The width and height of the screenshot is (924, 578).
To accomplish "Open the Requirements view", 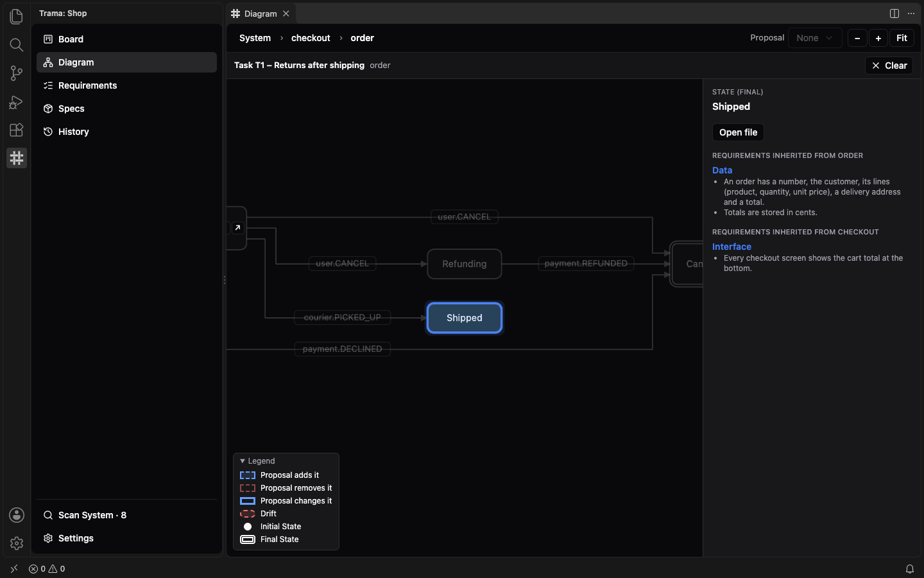I will pyautogui.click(x=126, y=85).
